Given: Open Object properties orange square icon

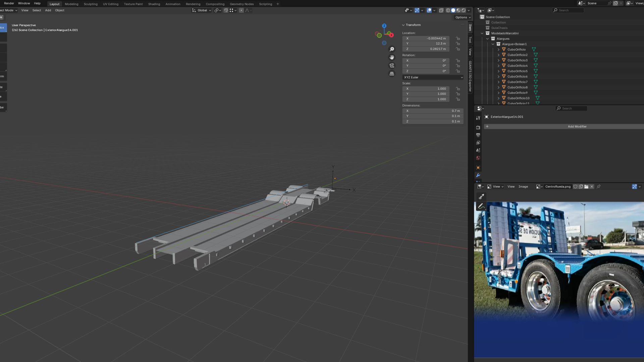Looking at the screenshot, I should point(478,168).
